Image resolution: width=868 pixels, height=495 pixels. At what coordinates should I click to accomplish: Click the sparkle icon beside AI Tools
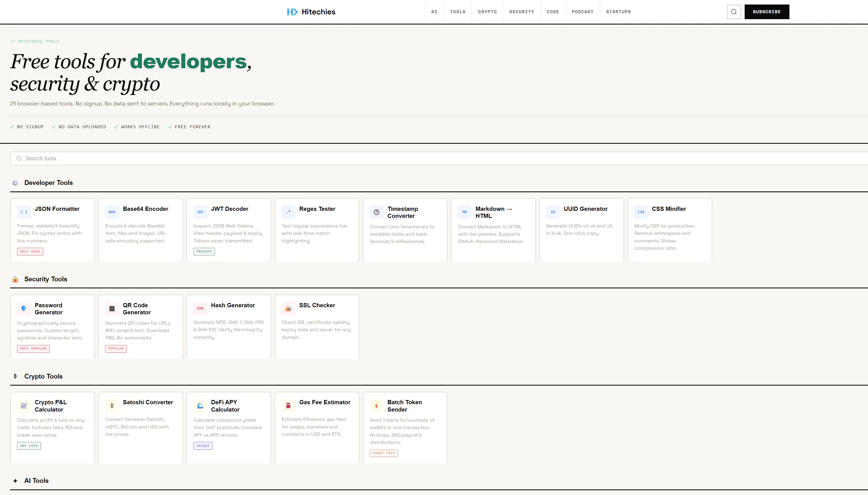pyautogui.click(x=15, y=481)
